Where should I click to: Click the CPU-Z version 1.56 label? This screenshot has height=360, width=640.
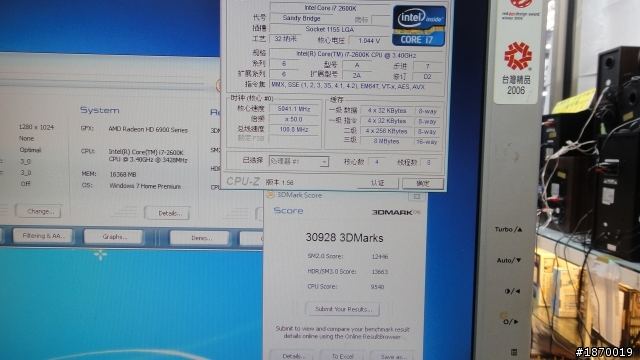point(280,182)
